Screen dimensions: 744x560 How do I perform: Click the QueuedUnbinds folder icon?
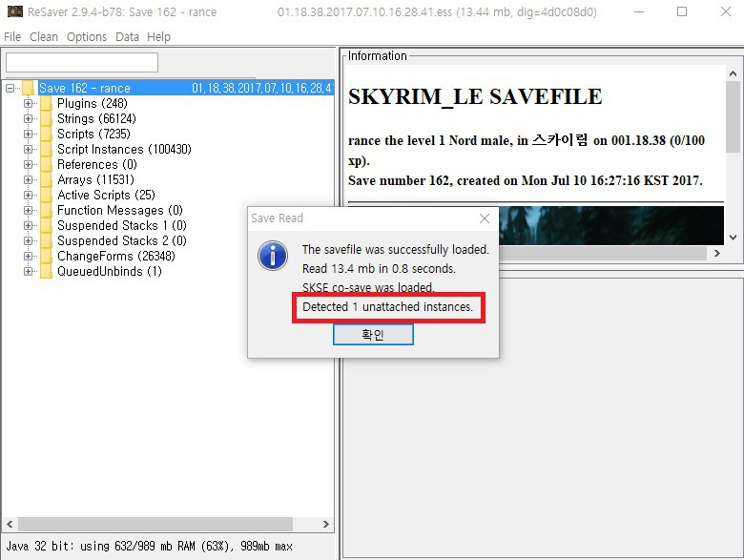coord(46,272)
